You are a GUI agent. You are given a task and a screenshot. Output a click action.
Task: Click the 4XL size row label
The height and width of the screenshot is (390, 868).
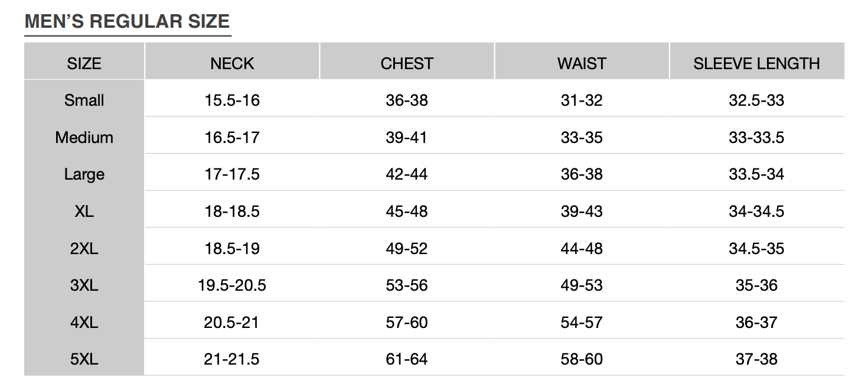pos(84,323)
